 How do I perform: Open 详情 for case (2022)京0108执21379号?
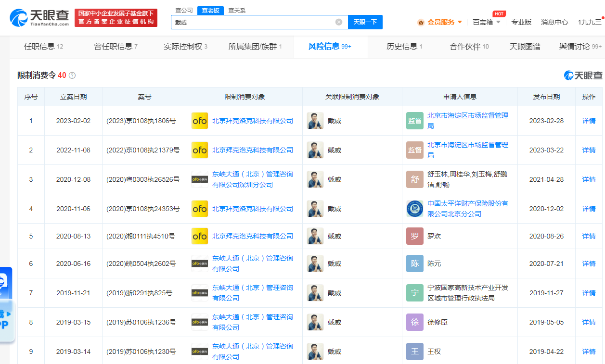point(589,150)
